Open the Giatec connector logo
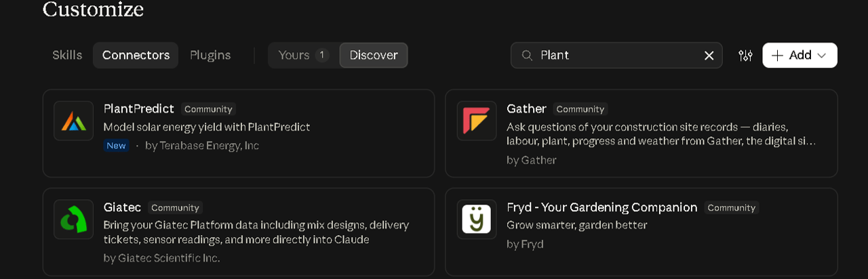 tap(73, 219)
